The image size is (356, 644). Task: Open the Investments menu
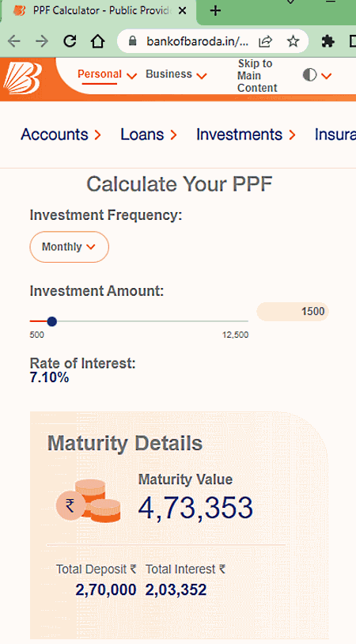[x=245, y=134]
